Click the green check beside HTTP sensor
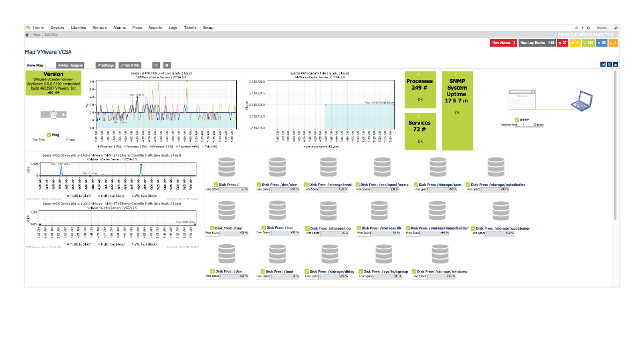This screenshot has width=644, height=338. [516, 120]
